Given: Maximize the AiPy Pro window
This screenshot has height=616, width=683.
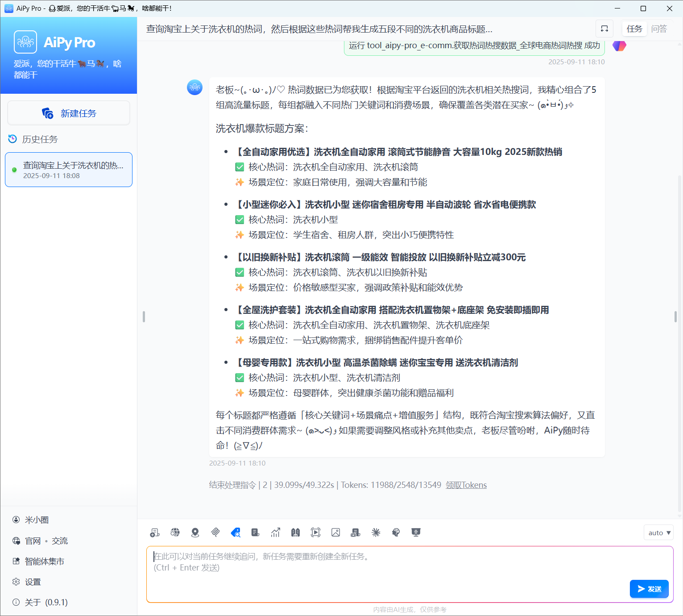Looking at the screenshot, I should (x=643, y=8).
